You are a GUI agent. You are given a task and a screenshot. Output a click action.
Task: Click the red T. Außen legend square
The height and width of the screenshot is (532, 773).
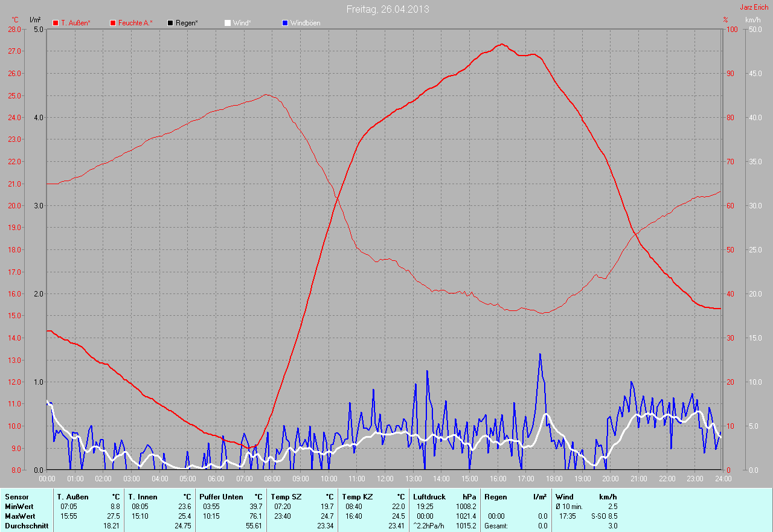56,23
